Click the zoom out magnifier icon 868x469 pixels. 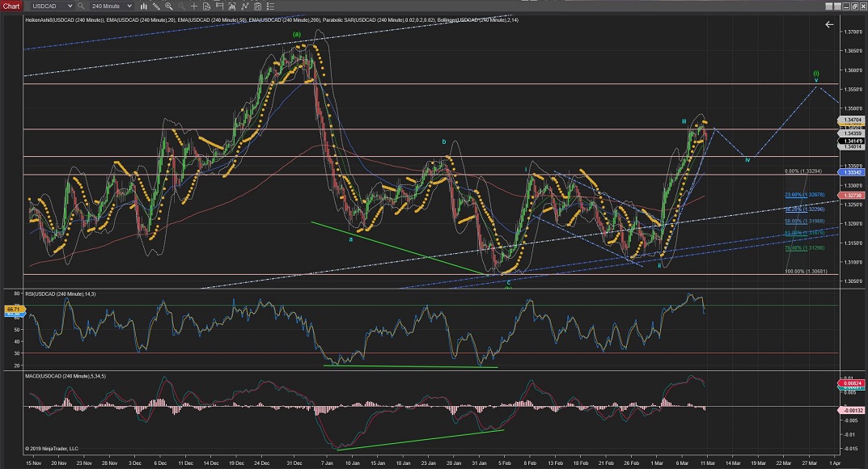point(181,6)
